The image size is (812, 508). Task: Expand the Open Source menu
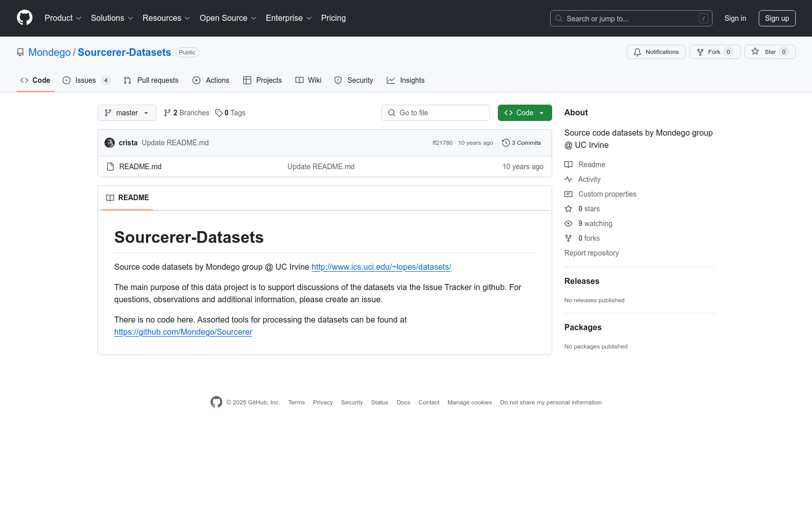[228, 18]
